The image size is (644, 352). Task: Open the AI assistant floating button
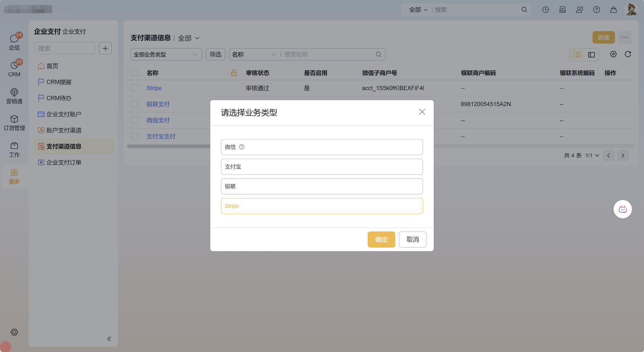coord(623,209)
